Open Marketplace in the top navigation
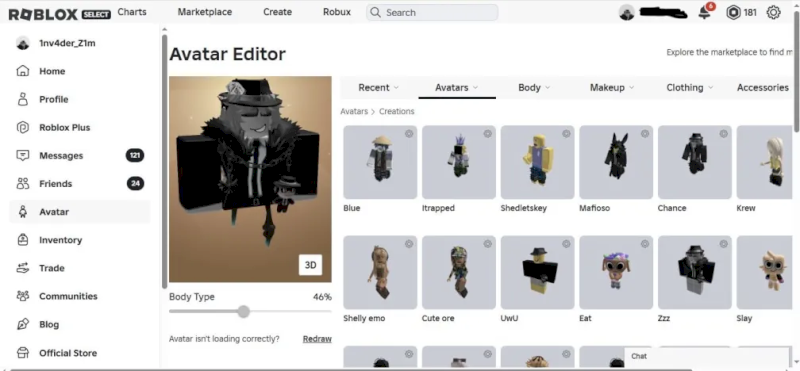Viewport: 800px width, 371px height. (x=205, y=12)
